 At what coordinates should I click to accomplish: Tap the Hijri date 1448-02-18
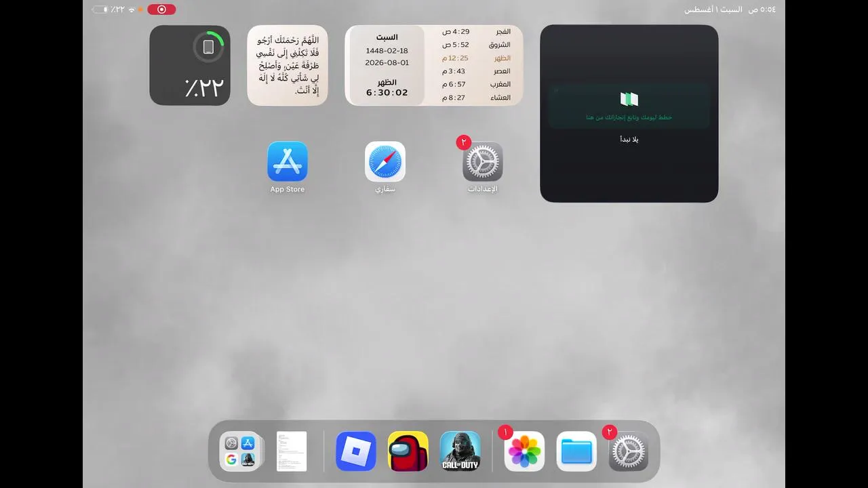[387, 51]
